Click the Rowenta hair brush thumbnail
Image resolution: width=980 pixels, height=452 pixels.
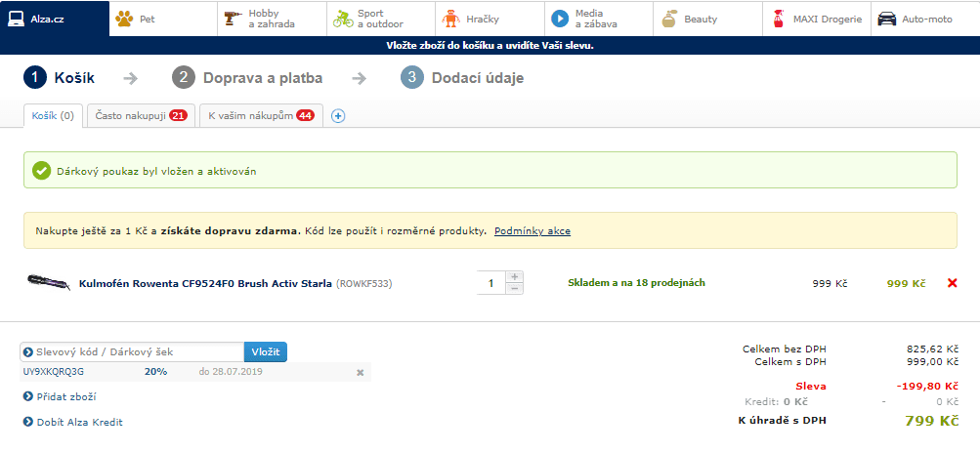50,282
